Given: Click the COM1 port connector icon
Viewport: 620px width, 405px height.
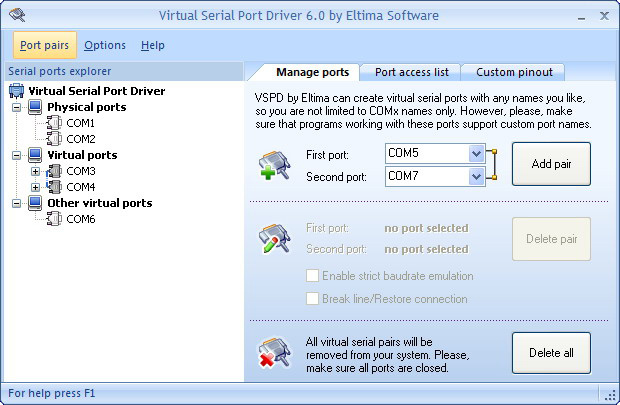Looking at the screenshot, I should [54, 123].
